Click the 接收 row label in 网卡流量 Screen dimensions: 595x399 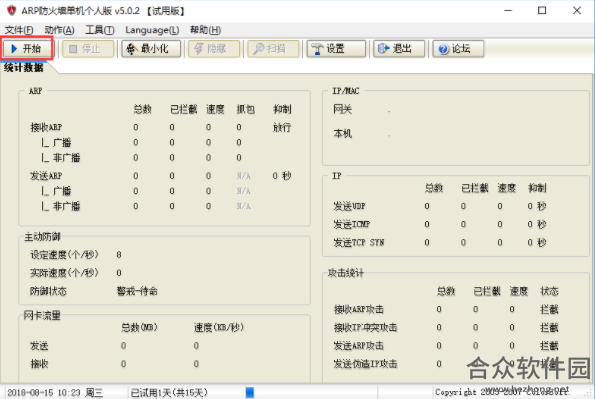(39, 364)
